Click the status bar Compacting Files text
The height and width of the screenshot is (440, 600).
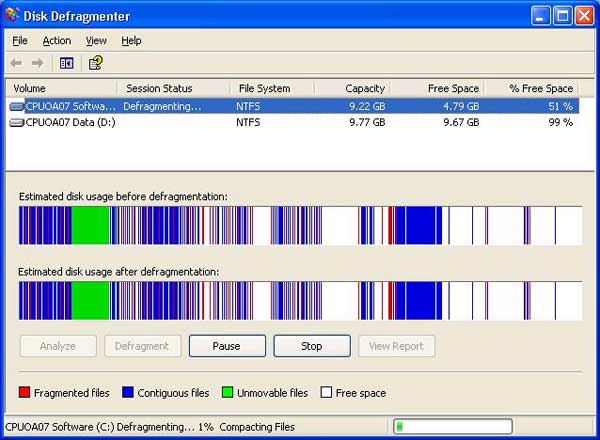tap(257, 427)
